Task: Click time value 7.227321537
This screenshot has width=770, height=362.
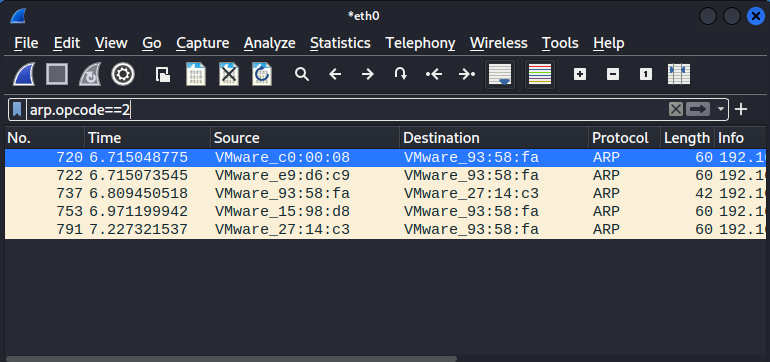Action: 138,229
